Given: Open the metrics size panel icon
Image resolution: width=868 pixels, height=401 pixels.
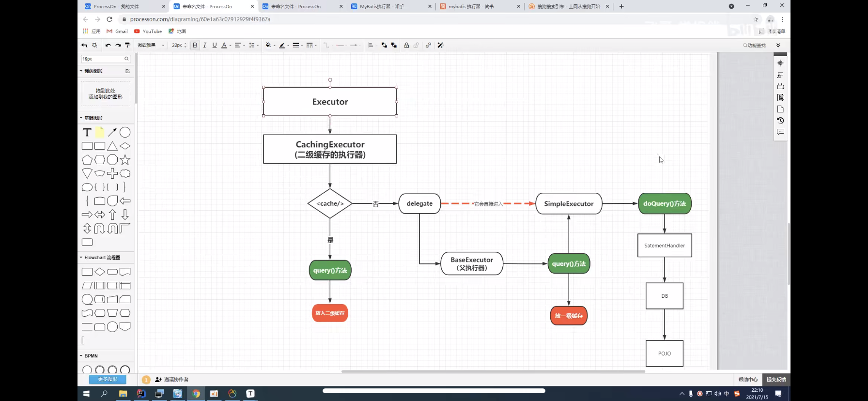Looking at the screenshot, I should point(780,86).
